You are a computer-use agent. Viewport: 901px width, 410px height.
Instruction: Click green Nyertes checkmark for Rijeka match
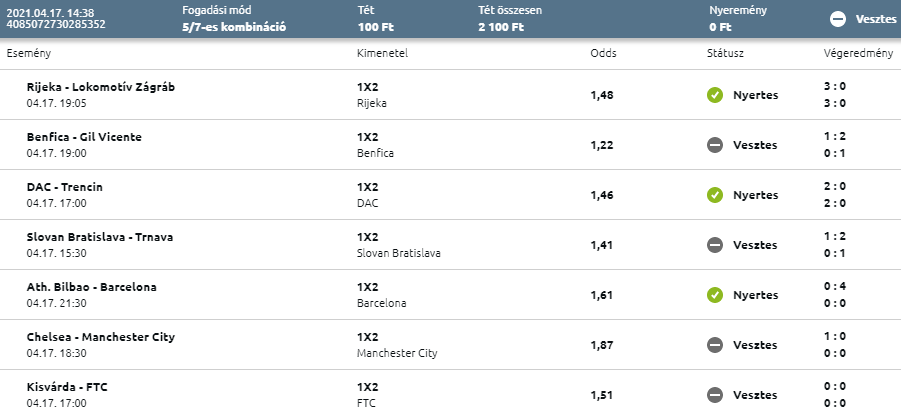714,95
